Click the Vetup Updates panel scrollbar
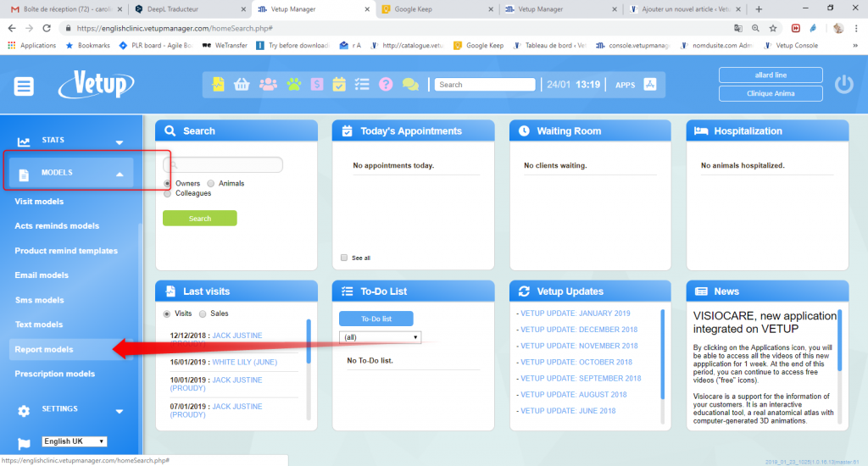The image size is (868, 466). pos(663,353)
